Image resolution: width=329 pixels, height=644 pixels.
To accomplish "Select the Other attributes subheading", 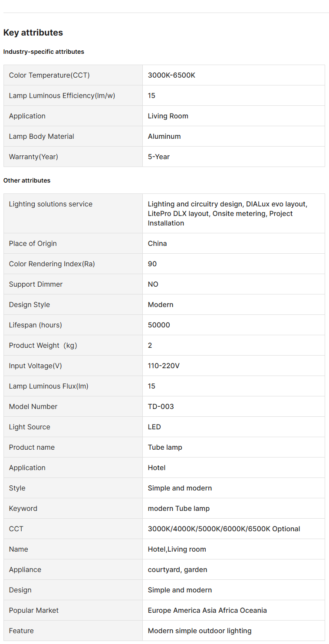I will [x=27, y=180].
